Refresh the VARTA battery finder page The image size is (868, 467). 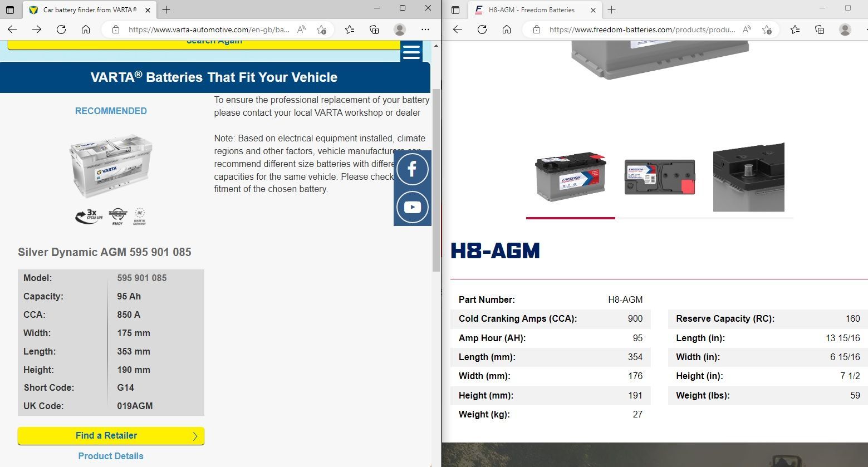(x=61, y=30)
